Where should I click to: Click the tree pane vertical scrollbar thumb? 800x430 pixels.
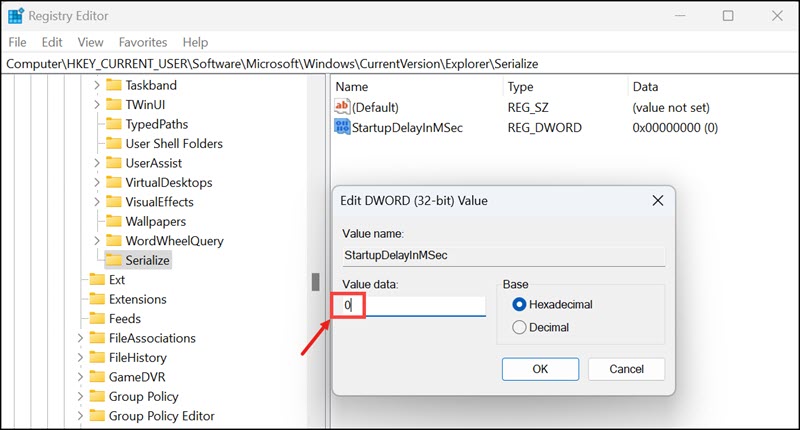click(315, 282)
